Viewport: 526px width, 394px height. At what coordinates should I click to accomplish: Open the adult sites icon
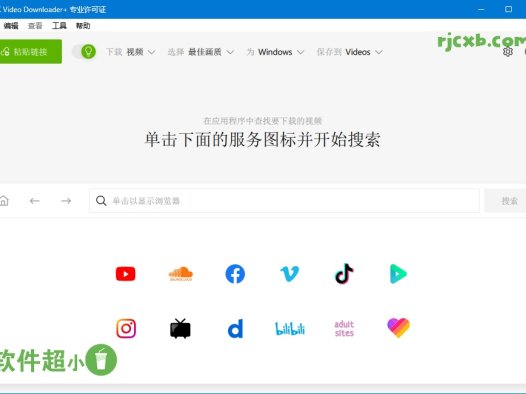(x=344, y=329)
